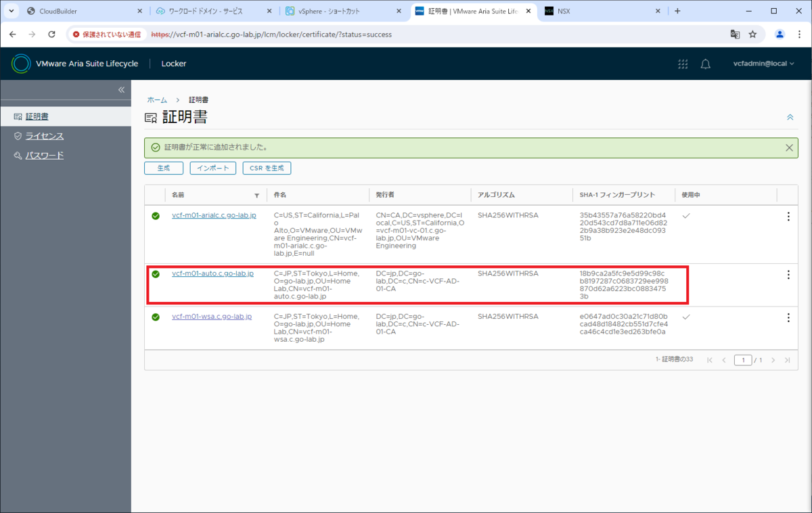Open vcf-m01-auto.c.go-lab.jp certificate link
The image size is (812, 513).
[x=212, y=273]
